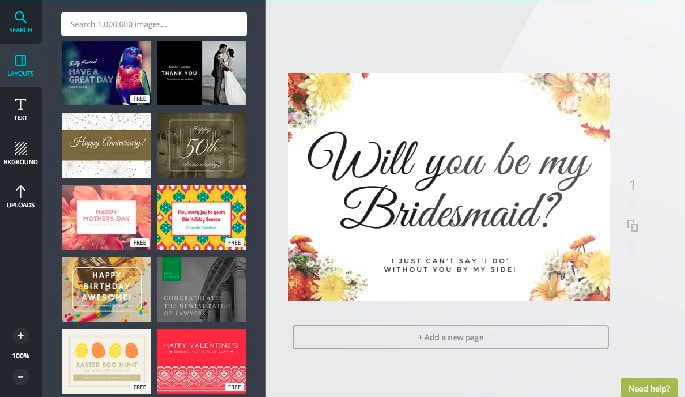Click the 100% zoom level label

pos(21,356)
